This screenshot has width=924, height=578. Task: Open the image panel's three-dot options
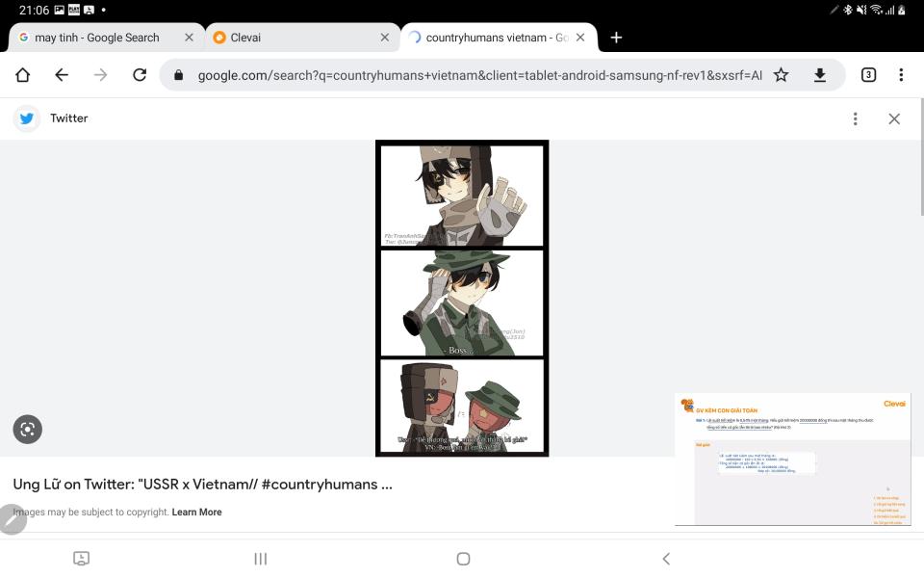coord(855,118)
